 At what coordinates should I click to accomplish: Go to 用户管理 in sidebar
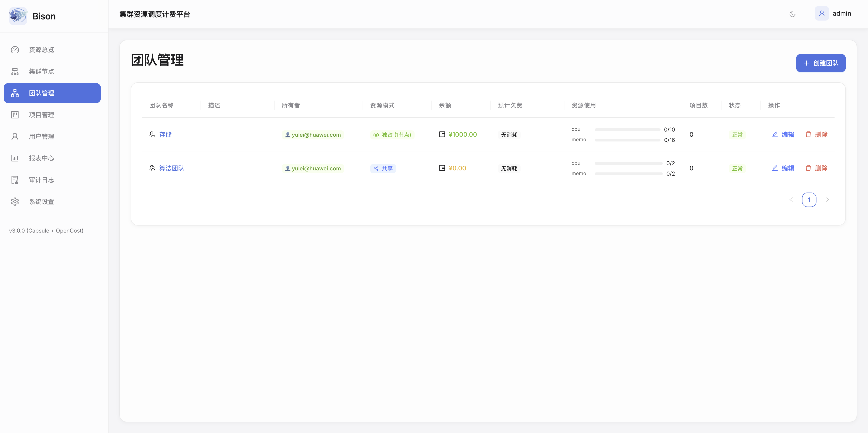tap(41, 136)
